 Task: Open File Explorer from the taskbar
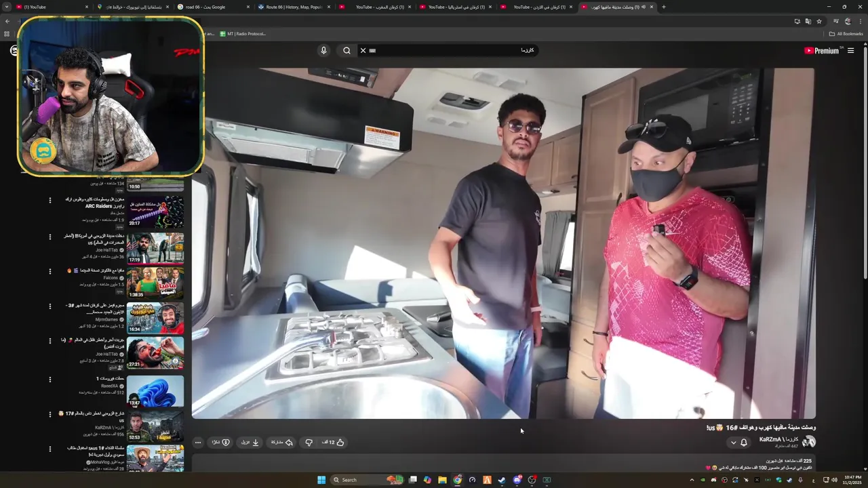442,480
